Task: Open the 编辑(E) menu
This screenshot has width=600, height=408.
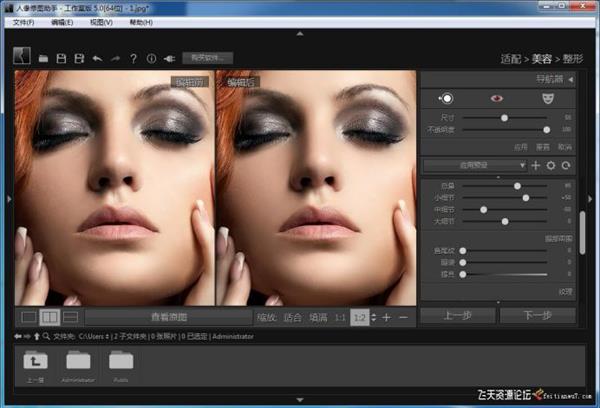Action: click(62, 20)
